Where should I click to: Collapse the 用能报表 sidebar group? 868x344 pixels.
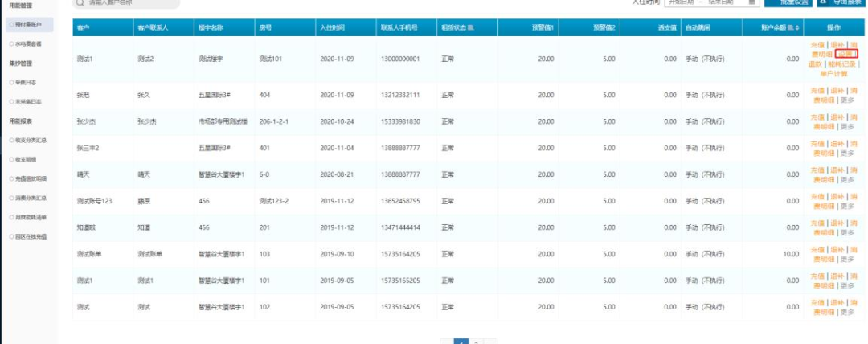(x=20, y=121)
